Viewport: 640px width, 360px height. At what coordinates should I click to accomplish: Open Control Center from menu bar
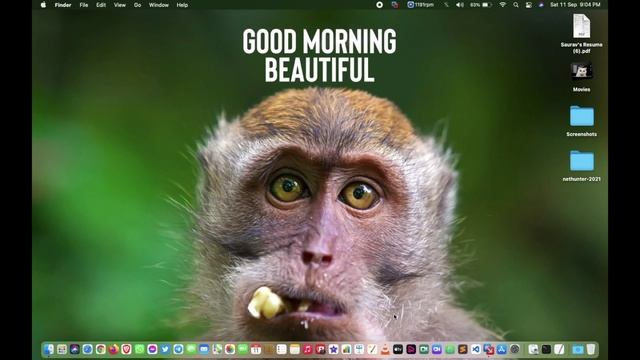pyautogui.click(x=529, y=5)
